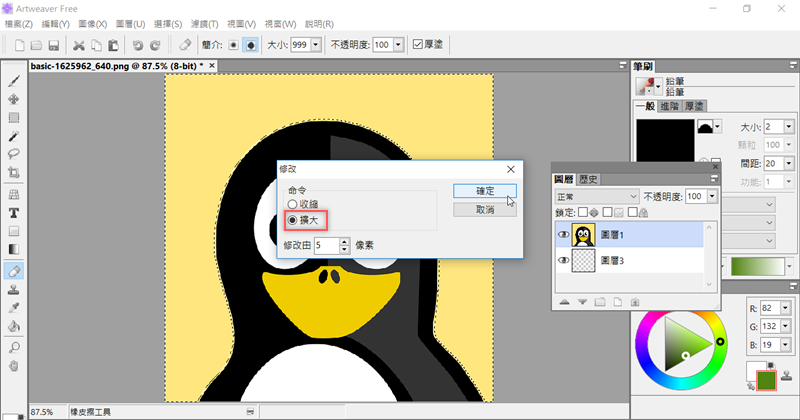This screenshot has height=420, width=800.
Task: Select the 收縮 radio option
Action: (x=292, y=204)
